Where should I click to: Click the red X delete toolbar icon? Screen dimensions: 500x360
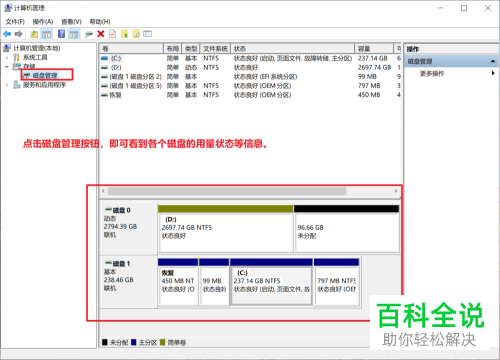click(x=101, y=34)
